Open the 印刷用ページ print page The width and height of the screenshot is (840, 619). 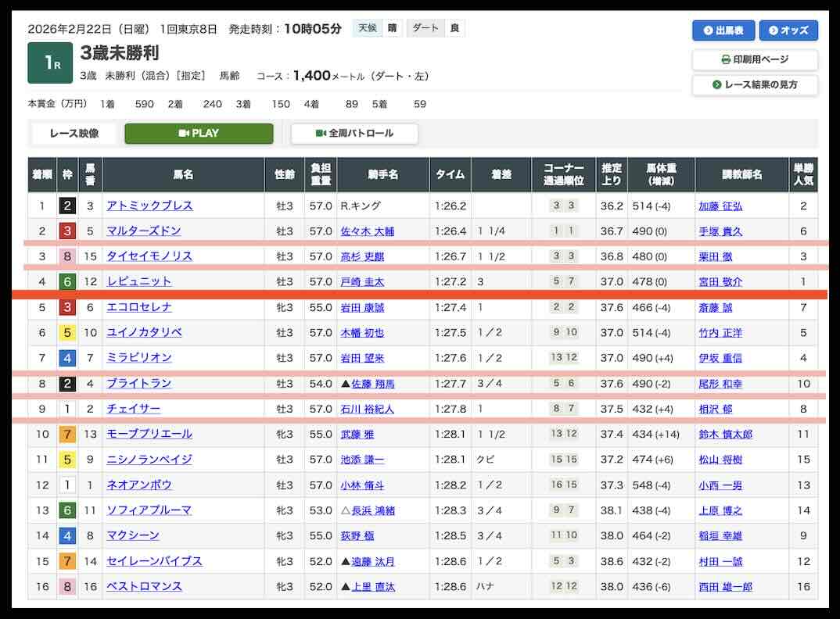[755, 59]
